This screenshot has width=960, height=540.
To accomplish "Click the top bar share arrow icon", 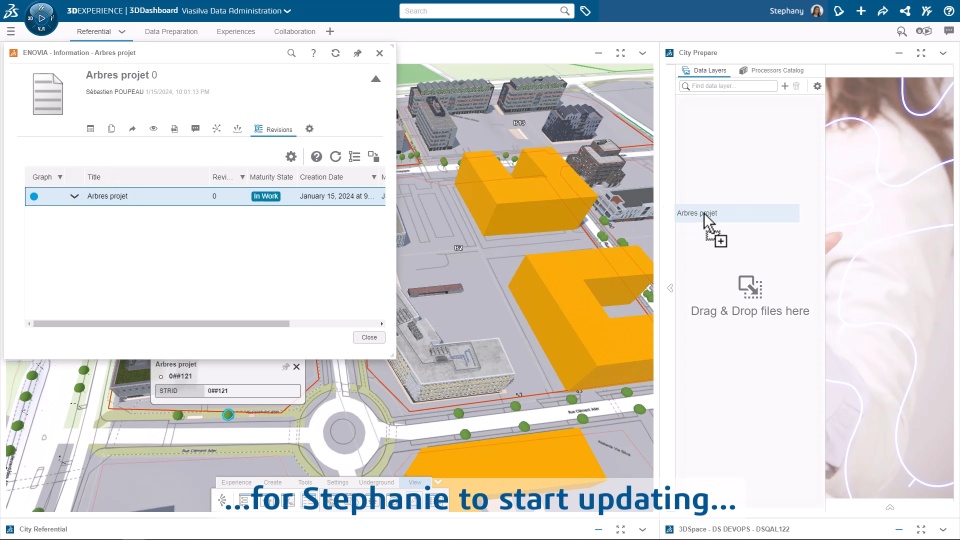I will [883, 11].
